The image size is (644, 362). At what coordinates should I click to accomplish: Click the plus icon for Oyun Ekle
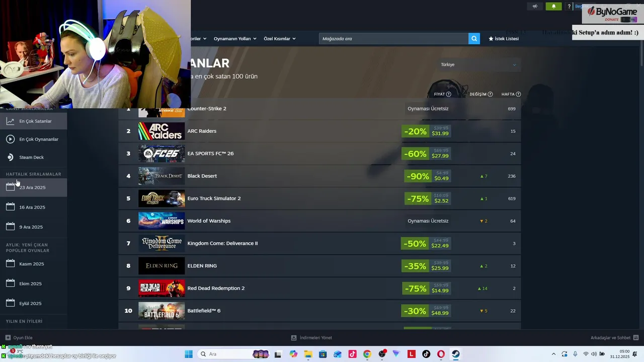(x=8, y=338)
